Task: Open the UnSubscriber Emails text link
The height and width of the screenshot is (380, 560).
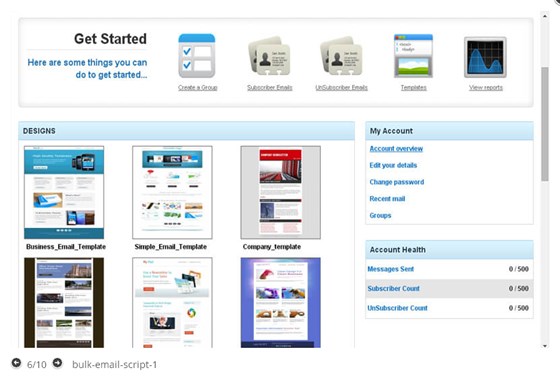Action: pyautogui.click(x=341, y=88)
